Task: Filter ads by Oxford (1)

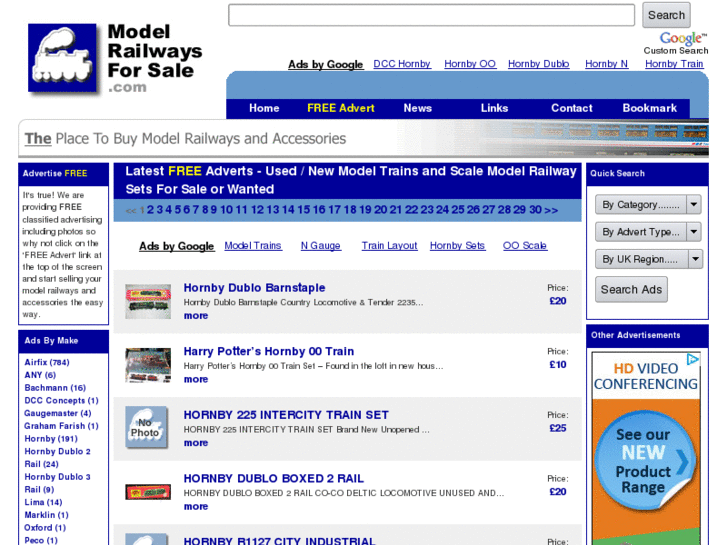Action: tap(45, 528)
